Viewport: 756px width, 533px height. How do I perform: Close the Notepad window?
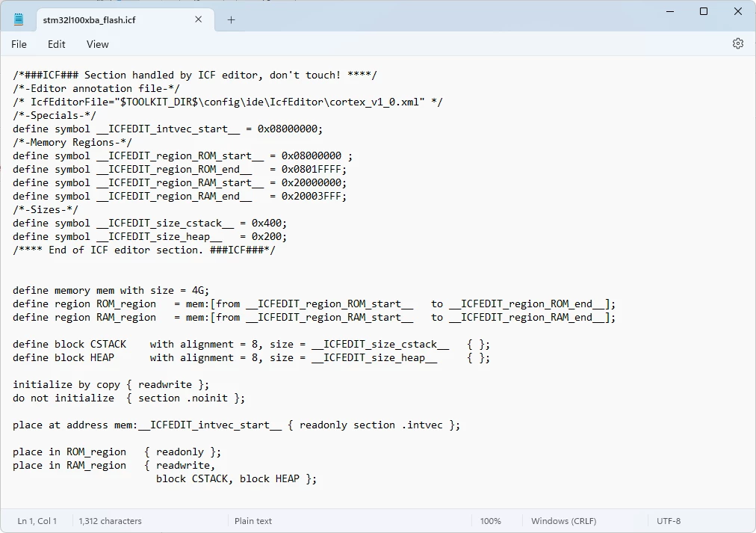coord(737,11)
